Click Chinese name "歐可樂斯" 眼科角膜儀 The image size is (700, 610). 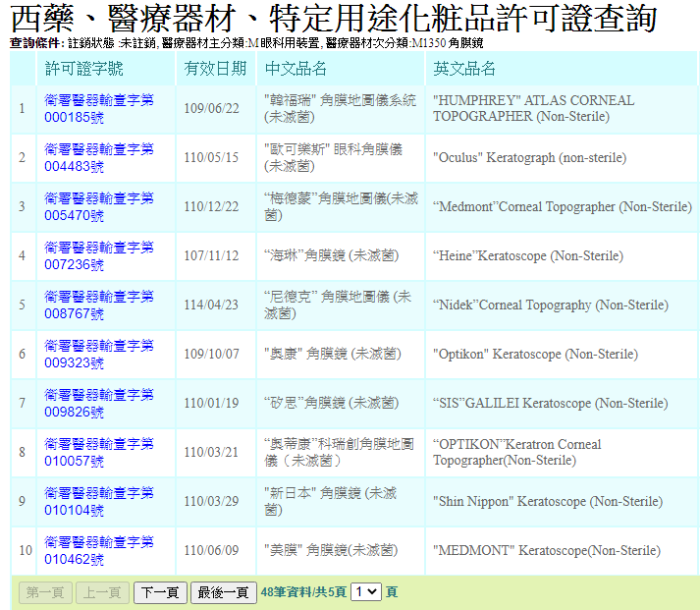(x=334, y=157)
